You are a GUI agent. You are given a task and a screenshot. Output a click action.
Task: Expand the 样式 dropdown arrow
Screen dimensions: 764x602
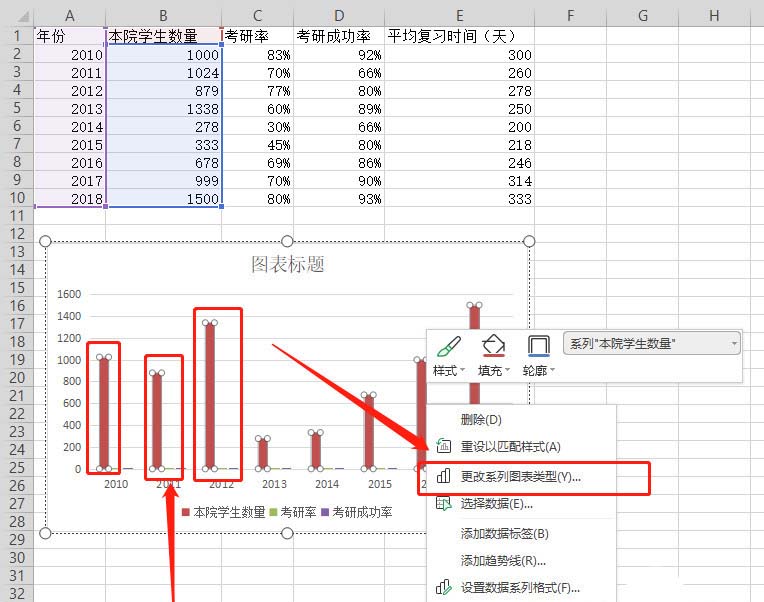pos(463,371)
